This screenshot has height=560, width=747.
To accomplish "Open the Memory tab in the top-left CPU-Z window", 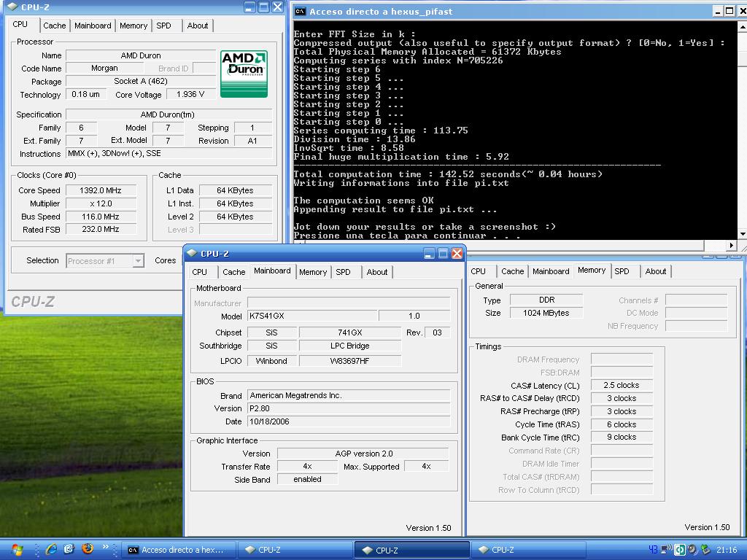I will tap(133, 26).
